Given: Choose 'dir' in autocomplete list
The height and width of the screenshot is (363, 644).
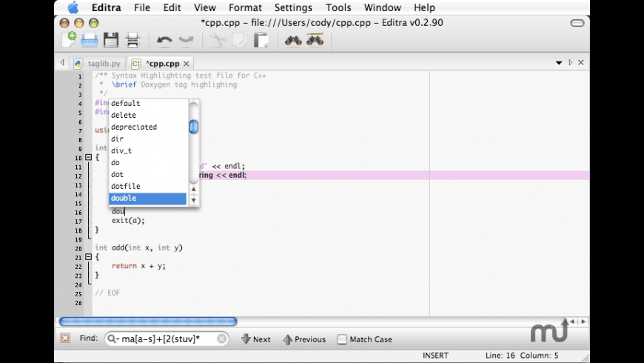Looking at the screenshot, I should (x=147, y=139).
